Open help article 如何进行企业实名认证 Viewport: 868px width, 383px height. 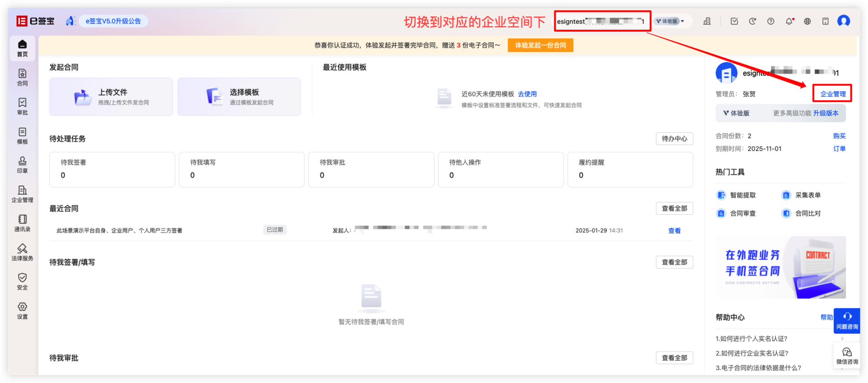click(x=752, y=353)
